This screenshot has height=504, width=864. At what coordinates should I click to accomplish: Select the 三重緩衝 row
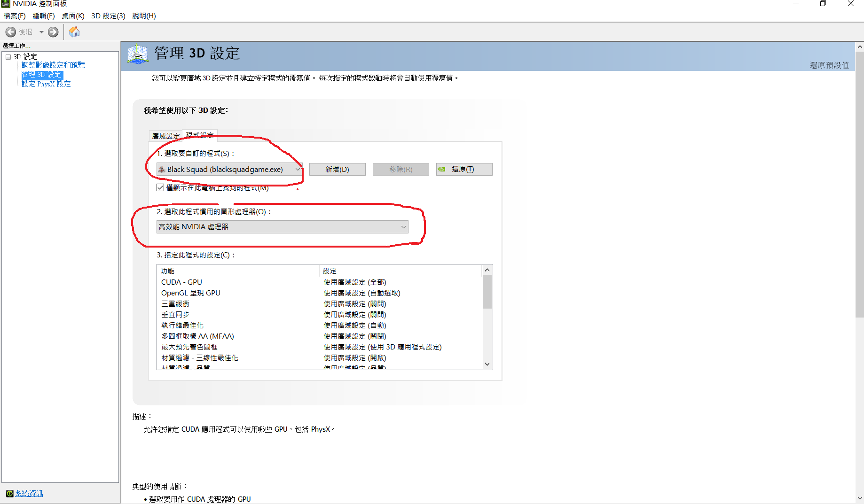tap(320, 304)
